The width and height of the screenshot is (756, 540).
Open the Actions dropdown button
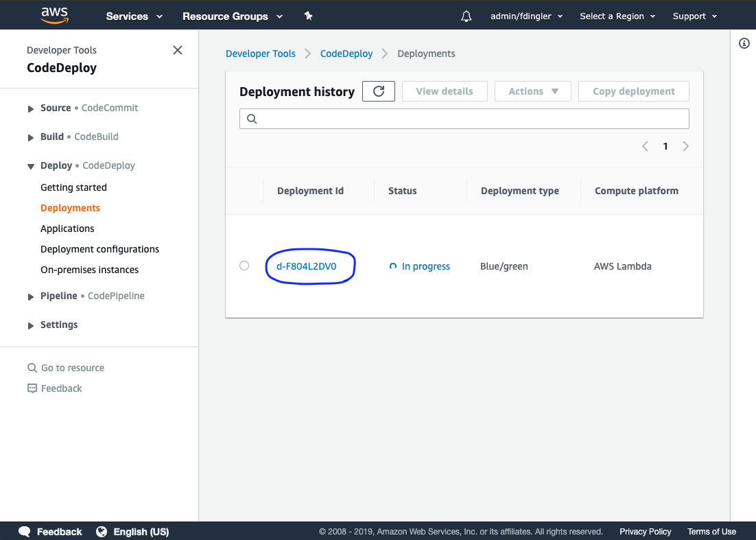pyautogui.click(x=533, y=91)
